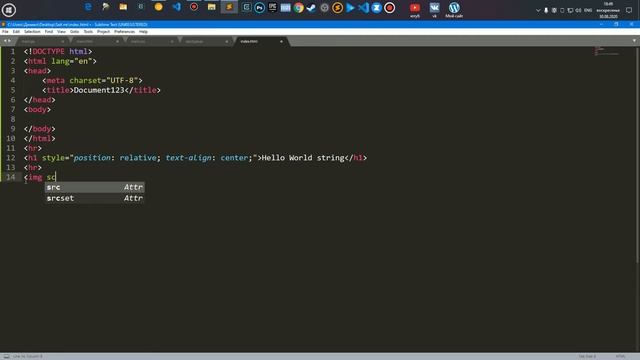This screenshot has width=640, height=360.
Task: Click the closing body tag on line 9
Action: (40, 129)
